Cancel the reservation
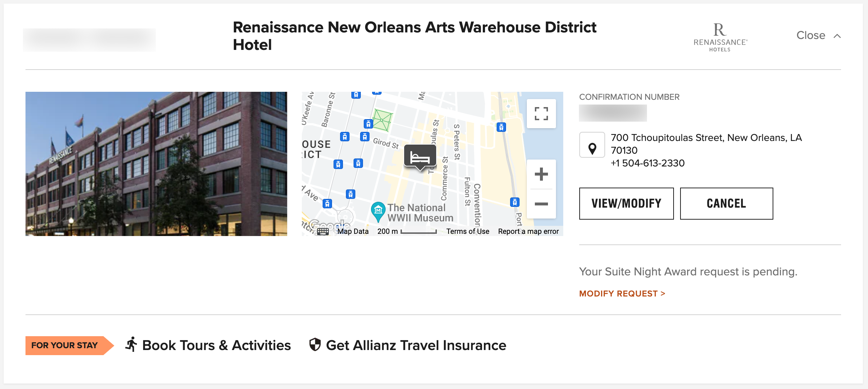 726,203
